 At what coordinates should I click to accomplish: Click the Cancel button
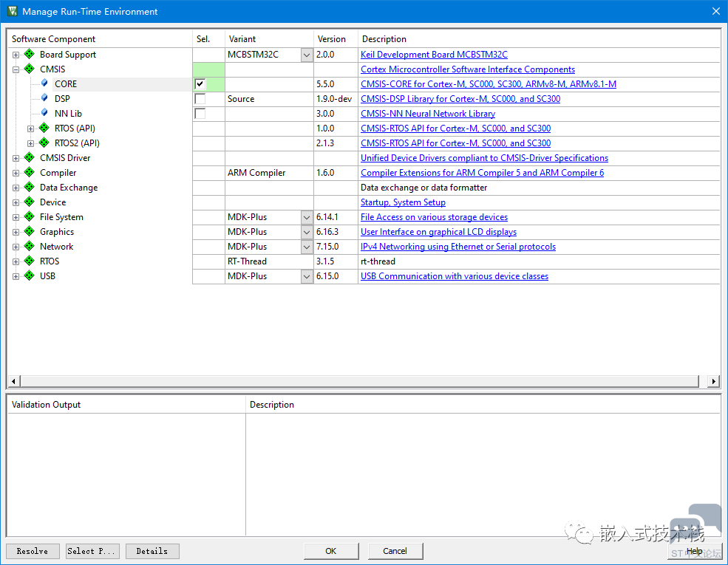(395, 551)
